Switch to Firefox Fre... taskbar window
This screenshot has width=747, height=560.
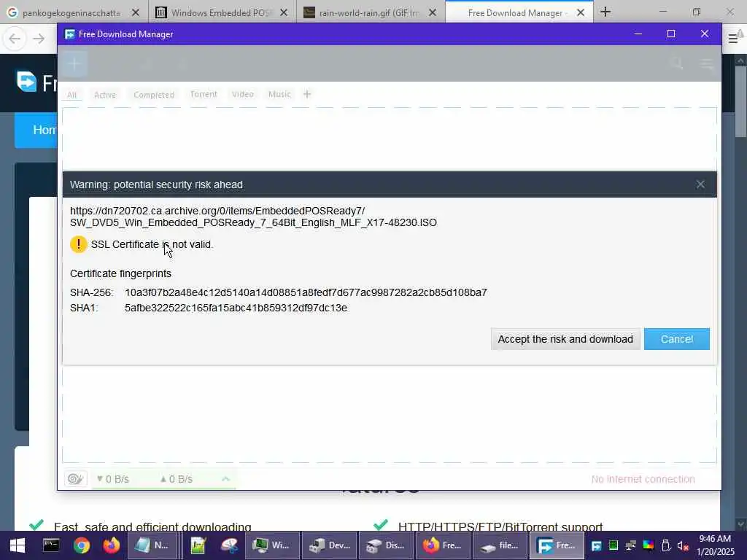[443, 545]
